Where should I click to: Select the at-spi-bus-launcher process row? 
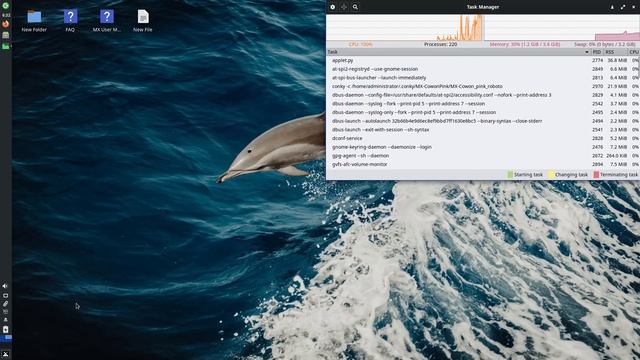point(483,78)
